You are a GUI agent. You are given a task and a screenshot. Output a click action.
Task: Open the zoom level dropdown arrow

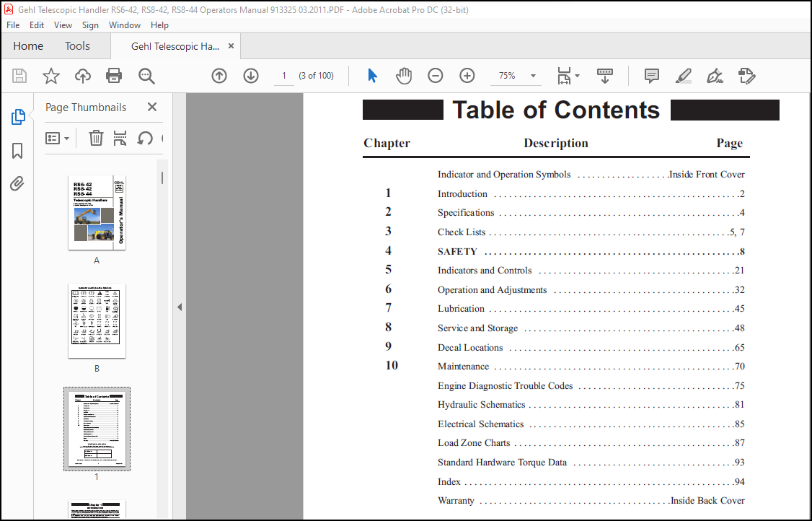(x=533, y=76)
